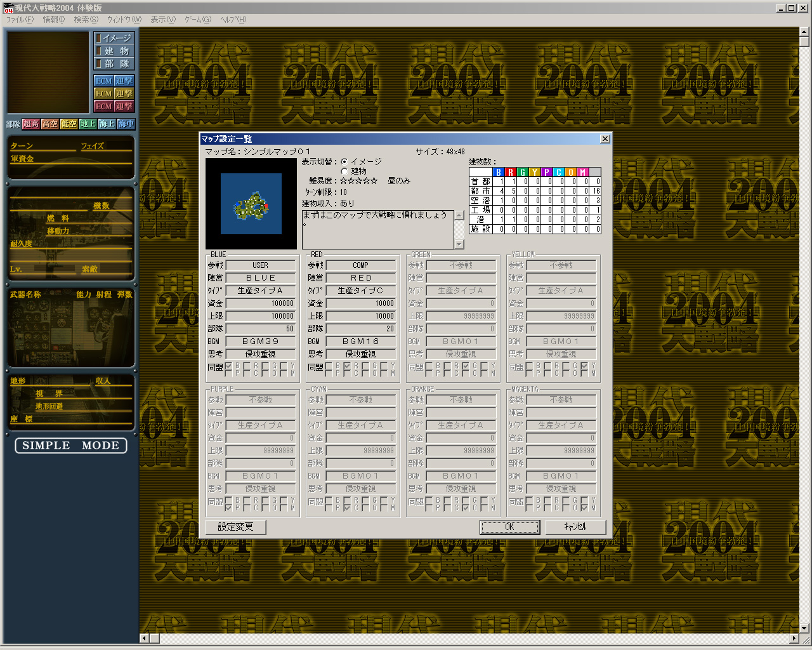Screen dimensions: 812x650
Task: Toggle RED team's alliance checkbox G
Action: pos(366,367)
